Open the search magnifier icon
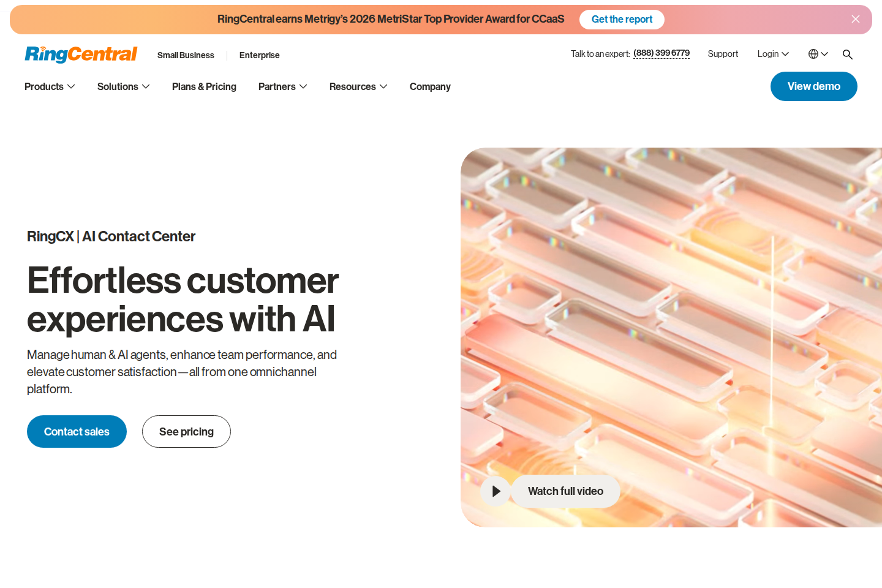The image size is (882, 588). pos(848,55)
